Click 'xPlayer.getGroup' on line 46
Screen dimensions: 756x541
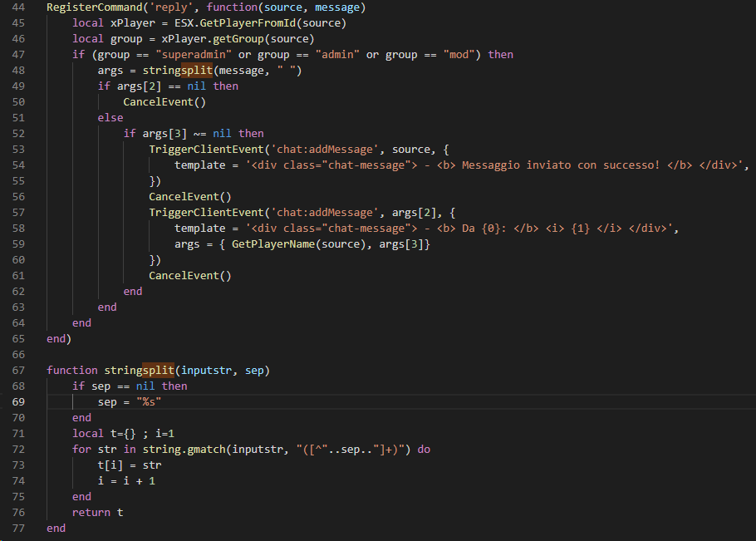[x=213, y=39]
